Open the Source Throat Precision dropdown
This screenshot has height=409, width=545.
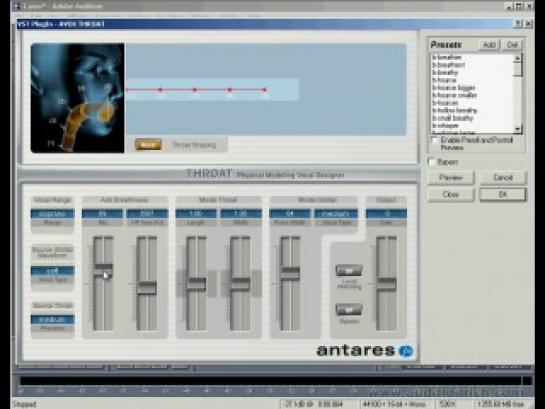(52, 319)
